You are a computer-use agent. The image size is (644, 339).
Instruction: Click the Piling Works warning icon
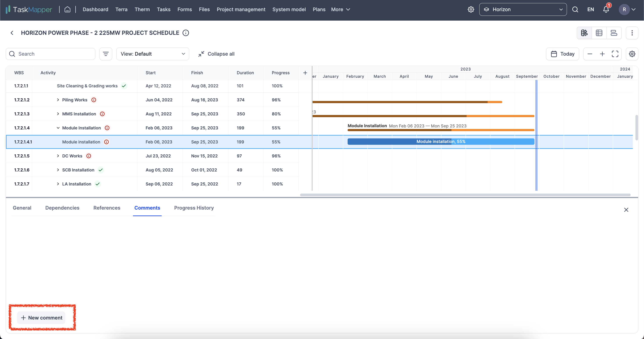pyautogui.click(x=94, y=100)
